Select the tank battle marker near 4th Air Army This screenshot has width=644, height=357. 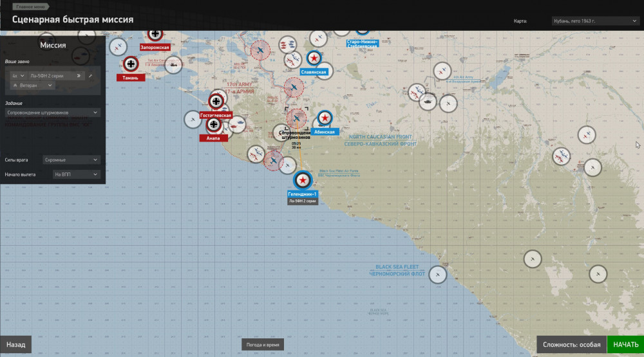[x=428, y=101]
